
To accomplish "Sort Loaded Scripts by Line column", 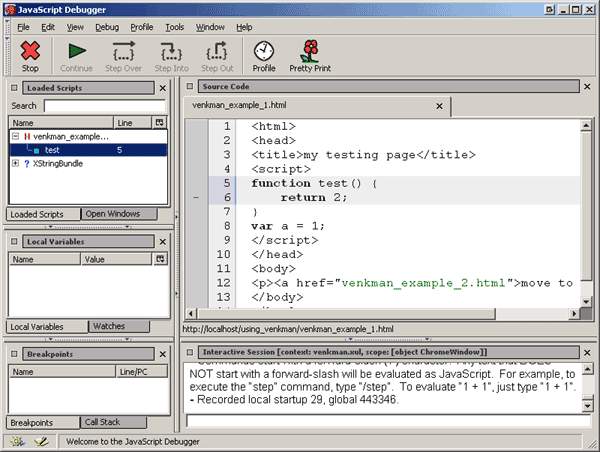I will tap(133, 122).
